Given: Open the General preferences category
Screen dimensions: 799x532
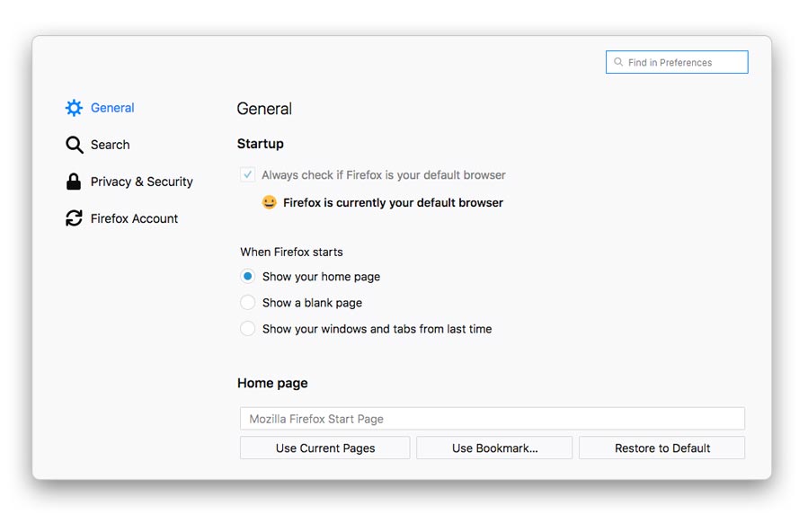Looking at the screenshot, I should pyautogui.click(x=112, y=108).
